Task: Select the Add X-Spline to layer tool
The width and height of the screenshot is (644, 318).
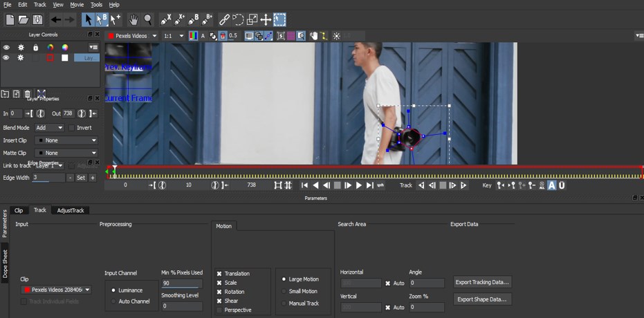Action: (x=179, y=19)
